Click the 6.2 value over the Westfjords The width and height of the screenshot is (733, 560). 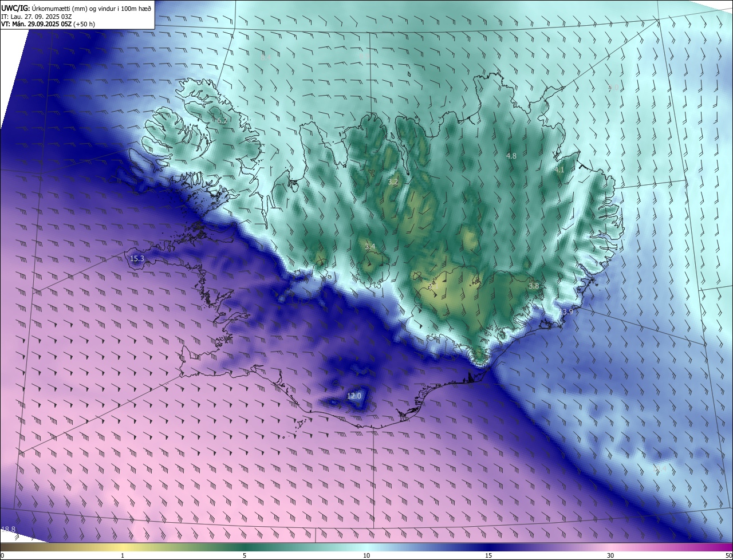pyautogui.click(x=222, y=121)
